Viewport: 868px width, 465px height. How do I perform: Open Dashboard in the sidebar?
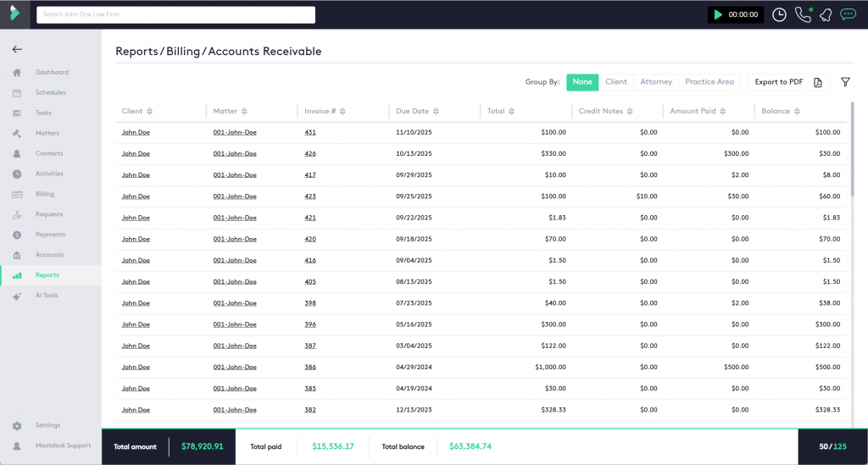click(52, 73)
